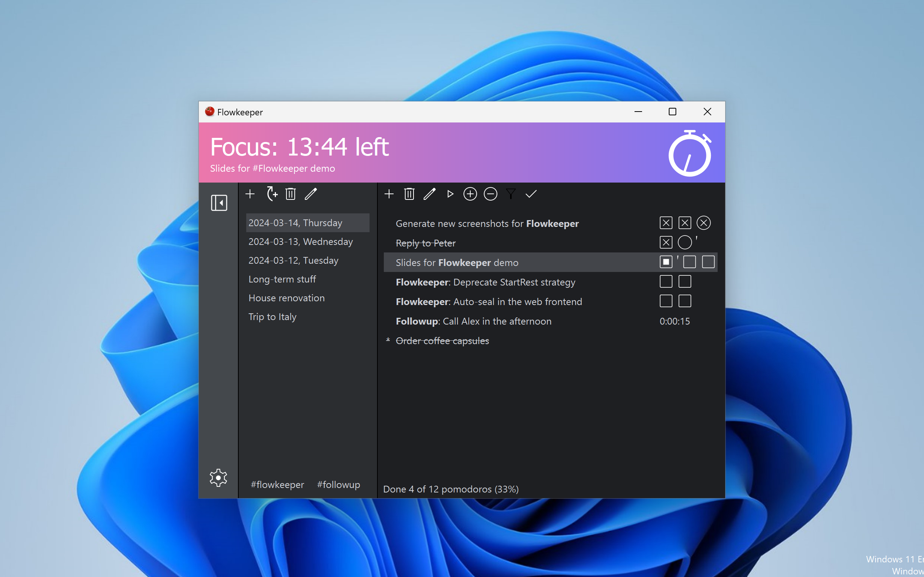924x577 pixels.
Task: Click first pomodoro of Auto-seal in web frontend
Action: (x=666, y=301)
